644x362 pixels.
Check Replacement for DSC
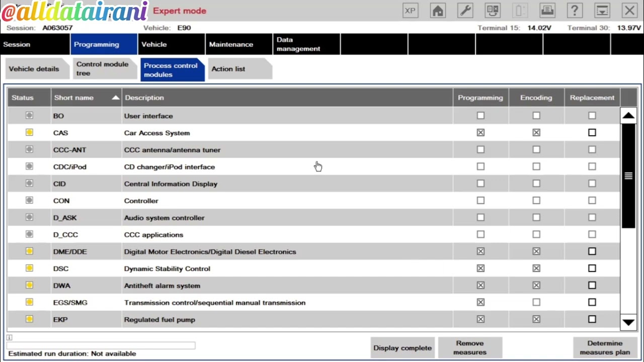pyautogui.click(x=592, y=268)
